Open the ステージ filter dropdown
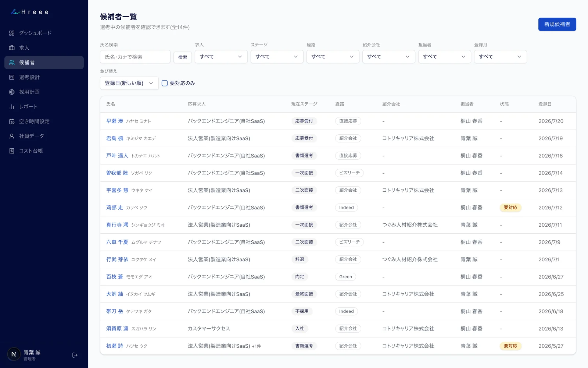Viewport: 588px width, 368px height. click(277, 57)
